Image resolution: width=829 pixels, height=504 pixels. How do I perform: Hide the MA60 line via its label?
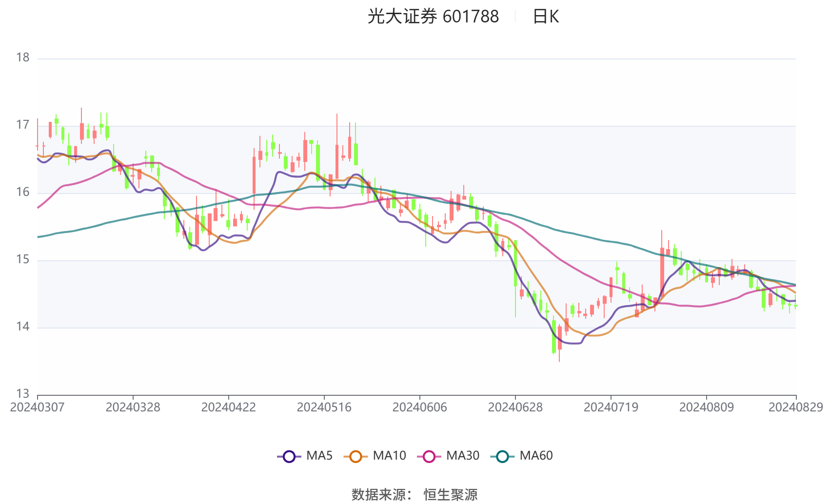tap(536, 456)
